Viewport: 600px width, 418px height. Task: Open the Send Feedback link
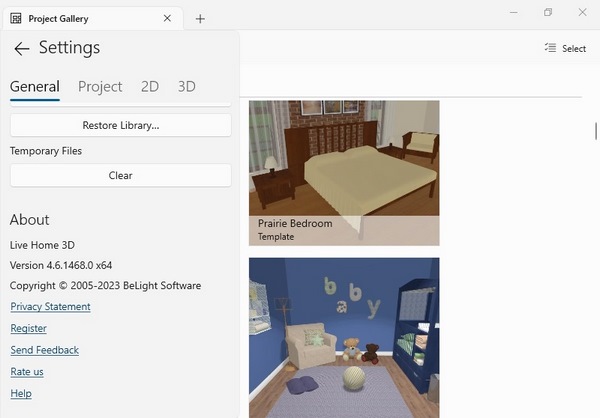pyautogui.click(x=45, y=350)
